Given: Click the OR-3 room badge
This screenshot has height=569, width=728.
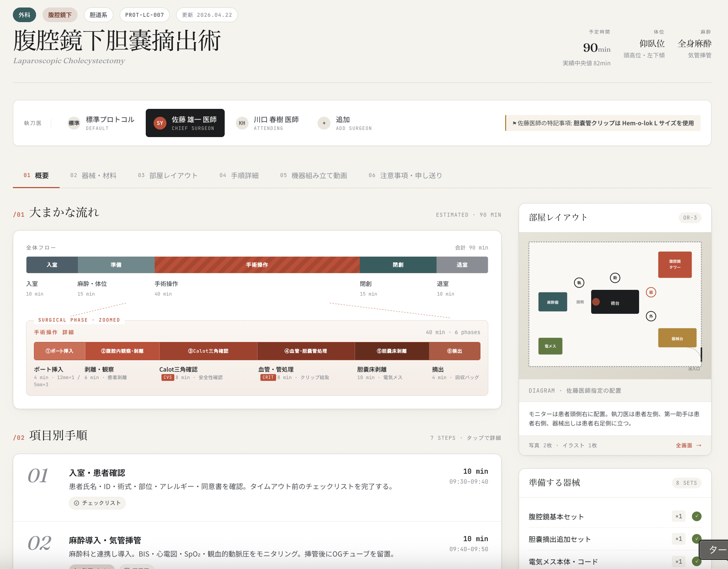Looking at the screenshot, I should coord(690,218).
